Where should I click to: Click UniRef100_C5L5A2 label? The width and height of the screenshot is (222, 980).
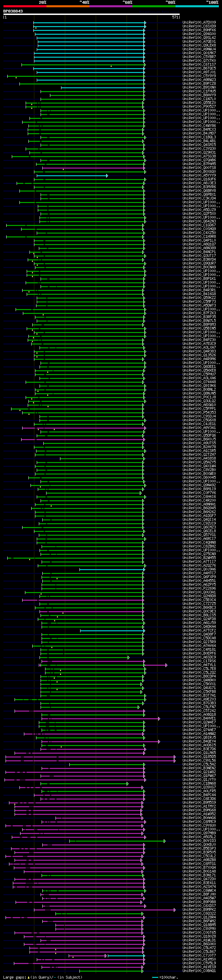point(199,764)
